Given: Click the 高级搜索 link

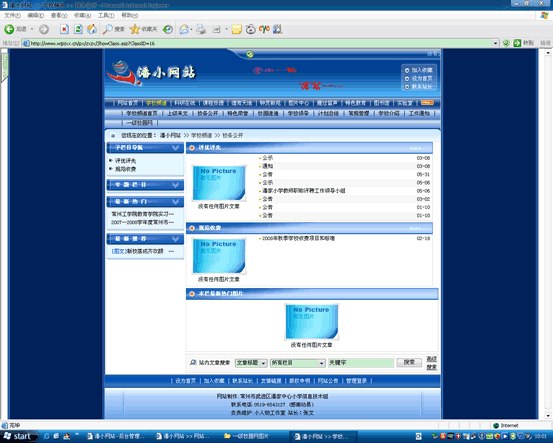Looking at the screenshot, I should point(432,363).
